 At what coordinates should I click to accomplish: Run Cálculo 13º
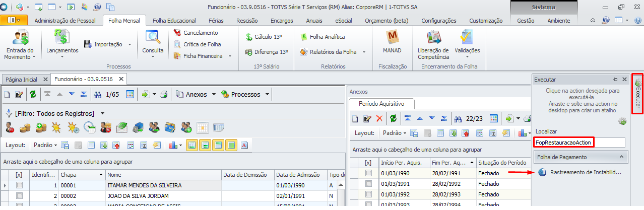[x=264, y=37]
